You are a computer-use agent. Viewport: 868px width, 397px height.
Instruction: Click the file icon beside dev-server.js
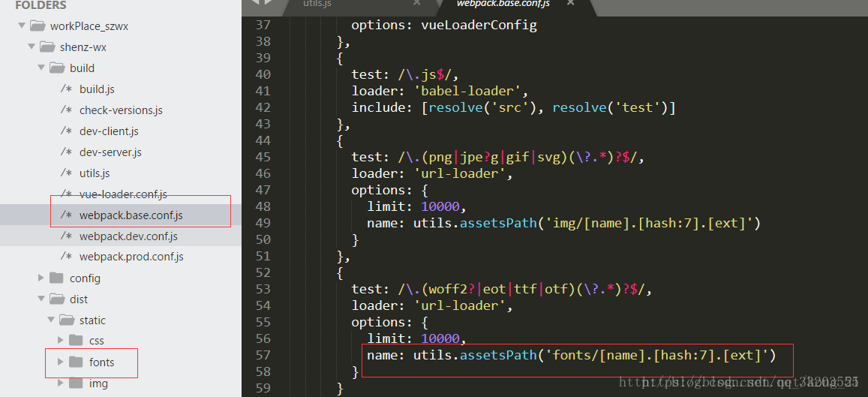pyautogui.click(x=67, y=152)
